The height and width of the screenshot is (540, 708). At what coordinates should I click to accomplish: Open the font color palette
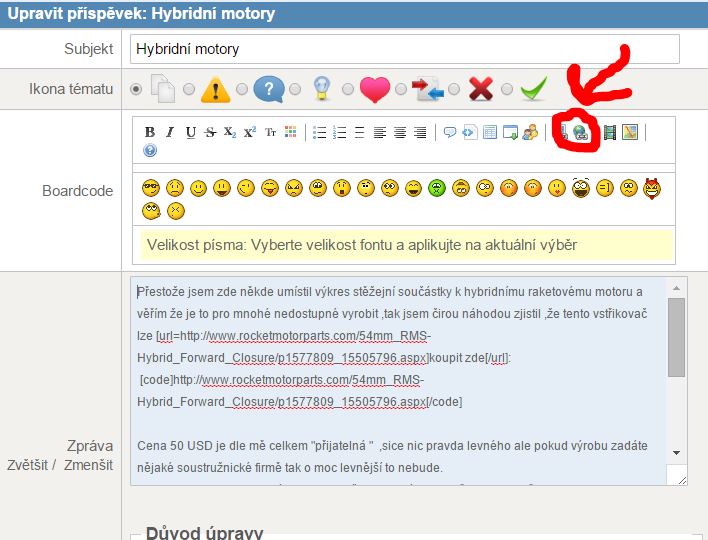pos(291,132)
